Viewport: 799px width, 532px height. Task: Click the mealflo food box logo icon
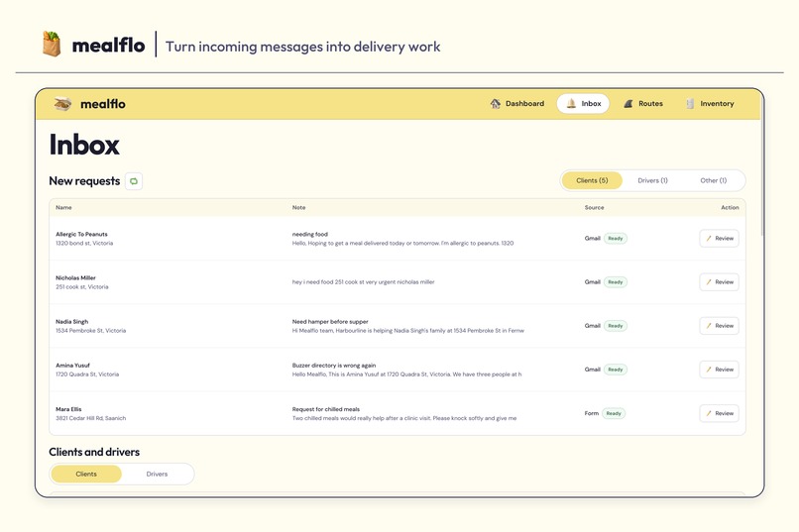(62, 104)
